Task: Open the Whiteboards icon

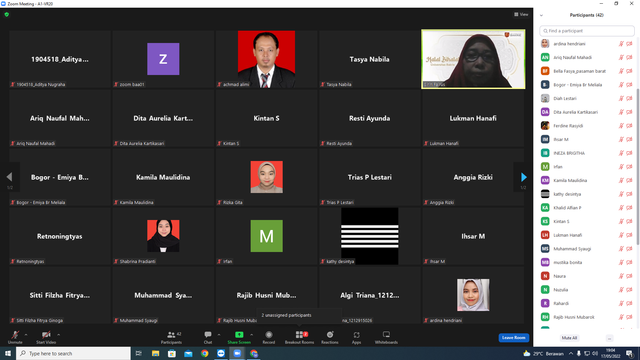Action: pos(386,335)
